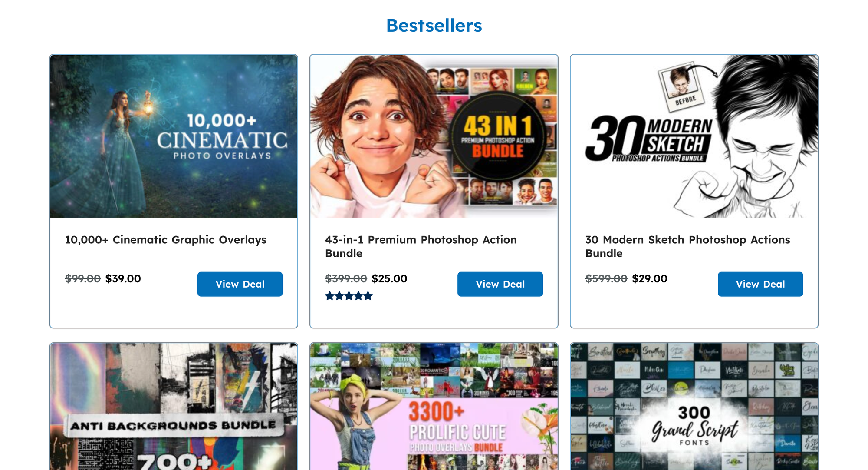The height and width of the screenshot is (470, 868).
Task: Open the 10,000+ Cinematic Photo Overlays image
Action: (x=174, y=136)
